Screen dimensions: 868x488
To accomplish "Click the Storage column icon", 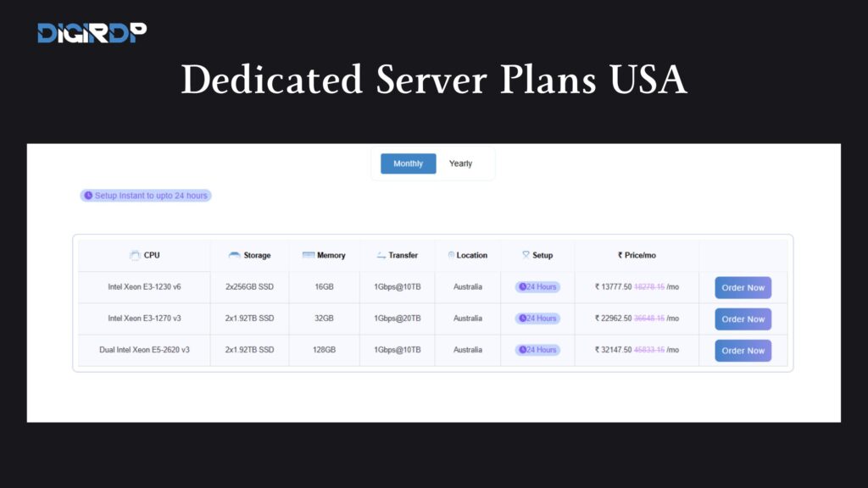I will (235, 255).
